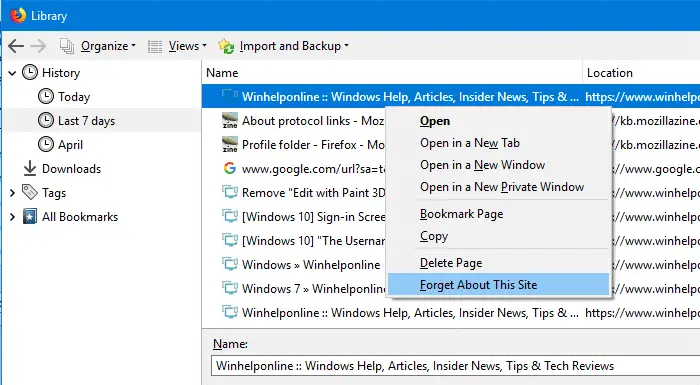Viewport: 700px width, 385px height.
Task: Click the Tags label icon
Action: (30, 192)
